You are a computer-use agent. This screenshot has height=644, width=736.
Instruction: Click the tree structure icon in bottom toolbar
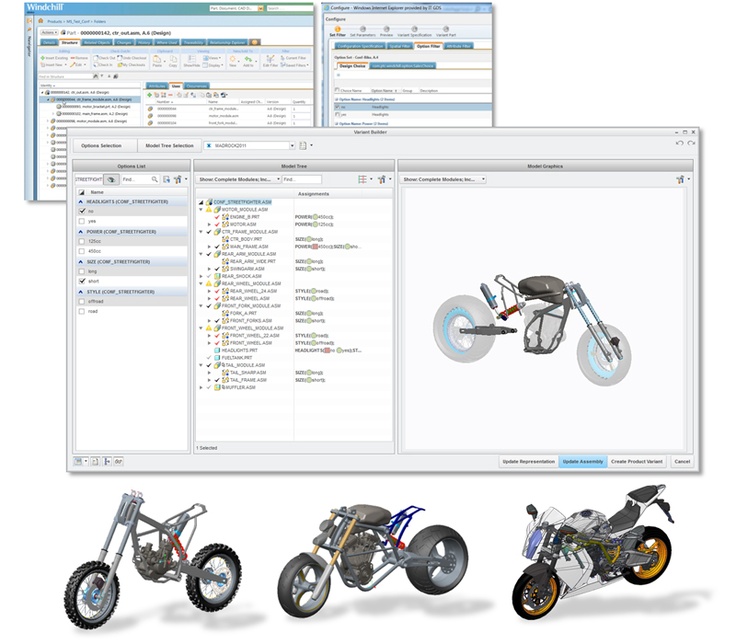click(107, 461)
